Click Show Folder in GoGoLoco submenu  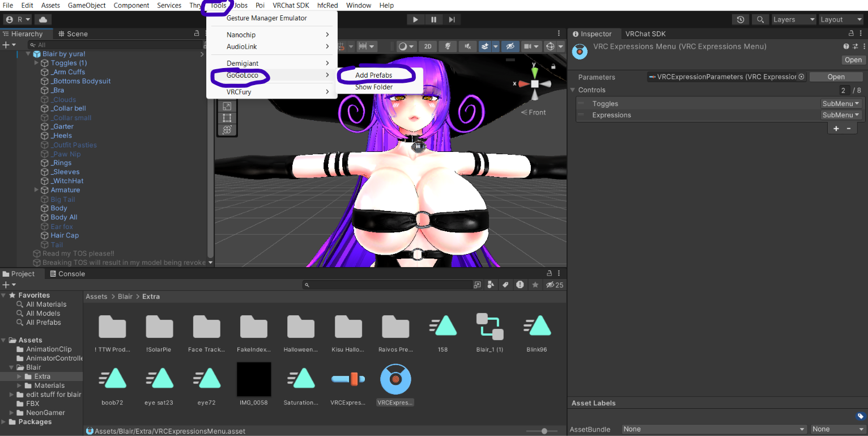tap(373, 87)
